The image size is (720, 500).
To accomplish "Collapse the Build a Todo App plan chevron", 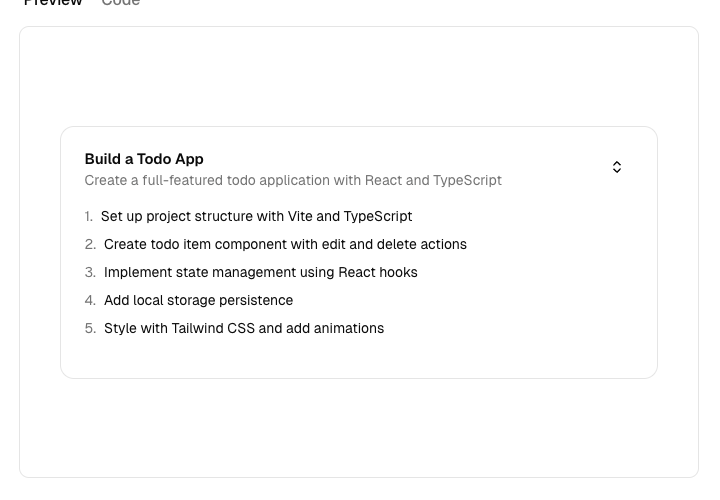I will (617, 167).
